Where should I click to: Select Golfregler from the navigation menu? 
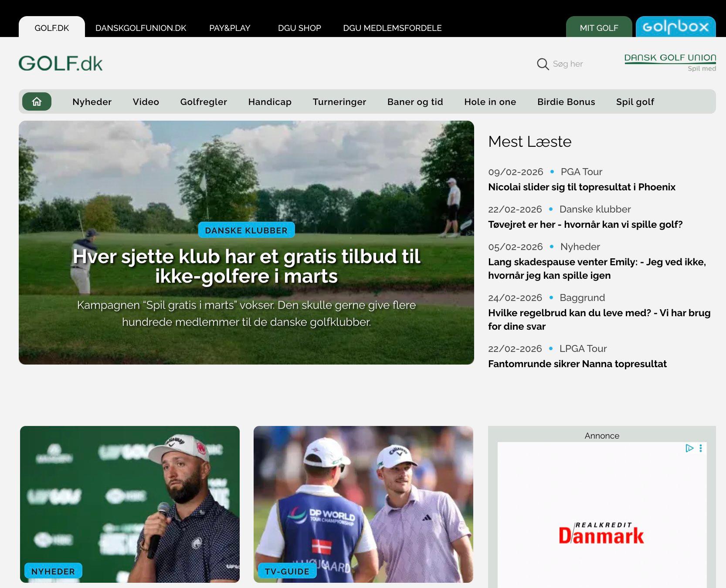tap(203, 101)
